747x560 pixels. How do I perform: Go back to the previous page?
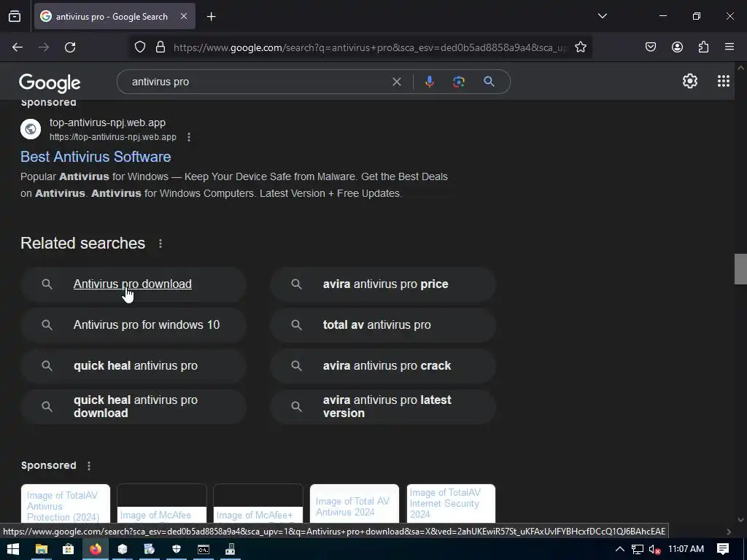(18, 47)
